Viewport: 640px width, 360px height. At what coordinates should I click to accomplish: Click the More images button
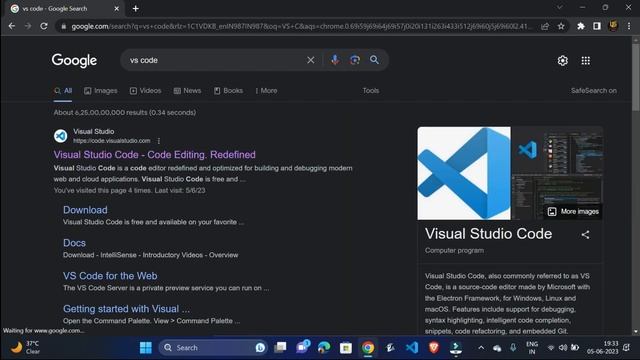tap(573, 211)
